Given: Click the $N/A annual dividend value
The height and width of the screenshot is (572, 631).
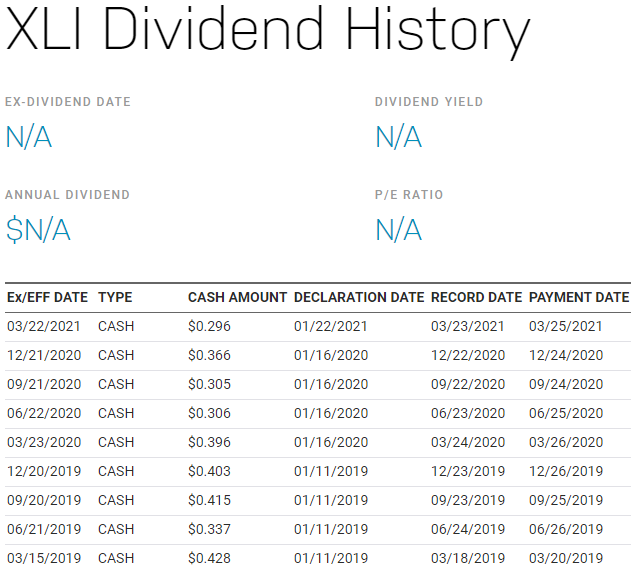Looking at the screenshot, I should (x=39, y=230).
